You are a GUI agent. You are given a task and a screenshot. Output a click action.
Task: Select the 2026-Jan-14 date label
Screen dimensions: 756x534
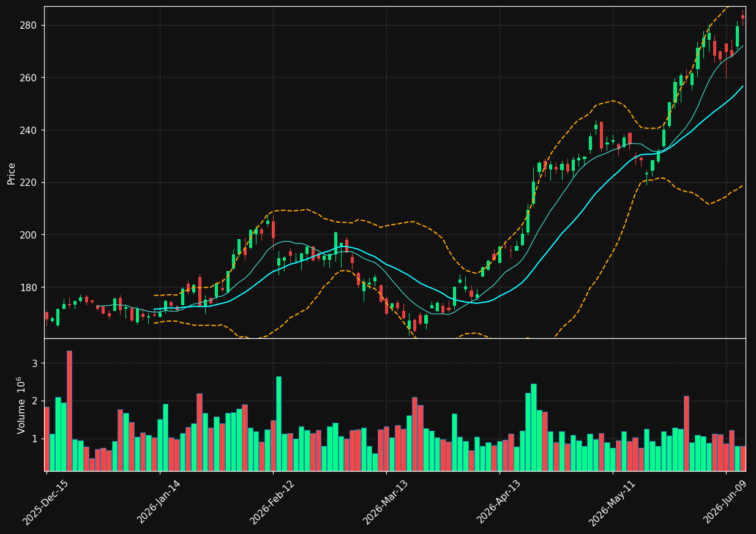pos(159,502)
